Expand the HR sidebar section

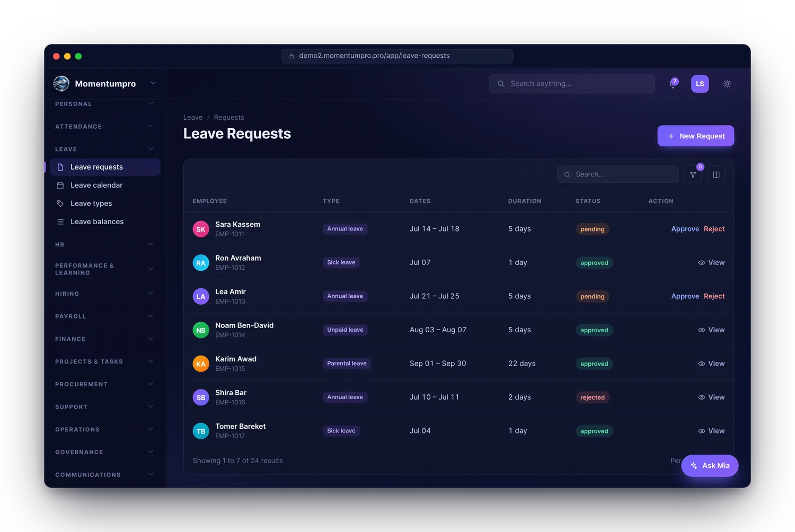point(151,244)
